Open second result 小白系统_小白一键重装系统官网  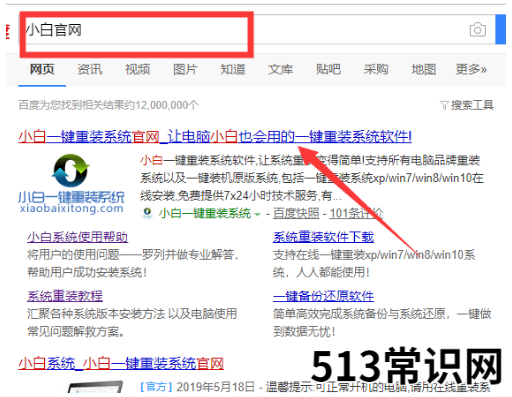click(121, 363)
